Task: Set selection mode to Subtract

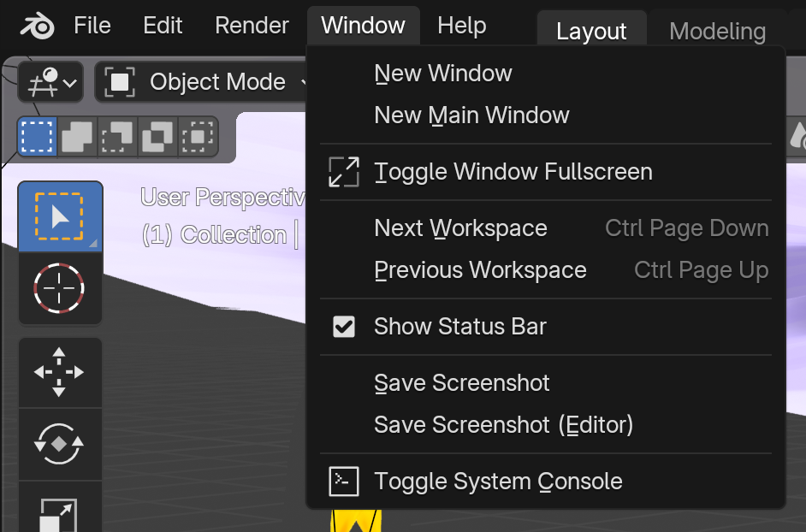Action: pyautogui.click(x=117, y=136)
